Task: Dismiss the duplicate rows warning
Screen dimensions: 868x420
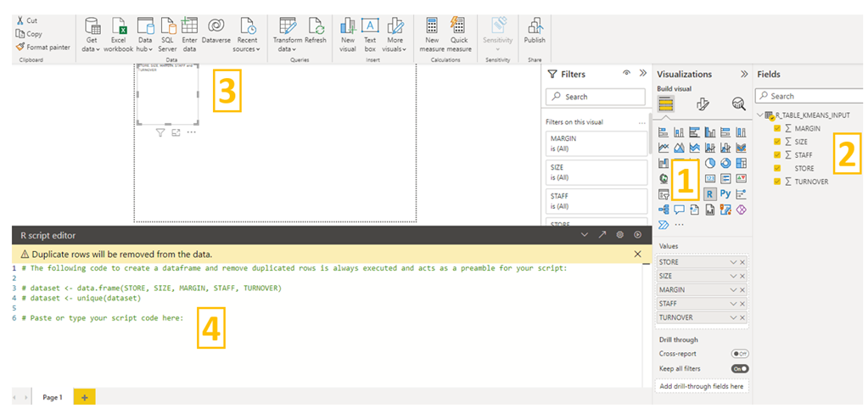Action: click(x=638, y=254)
